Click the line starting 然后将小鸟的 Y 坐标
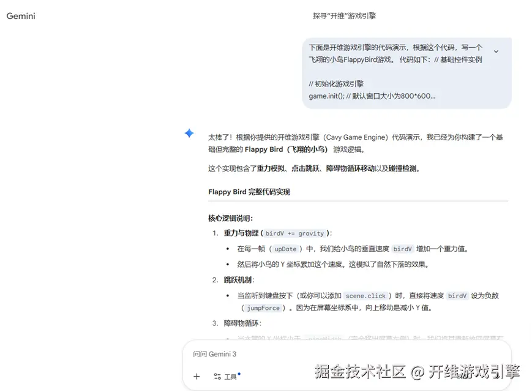This screenshot has height=392, width=532. pyautogui.click(x=333, y=265)
